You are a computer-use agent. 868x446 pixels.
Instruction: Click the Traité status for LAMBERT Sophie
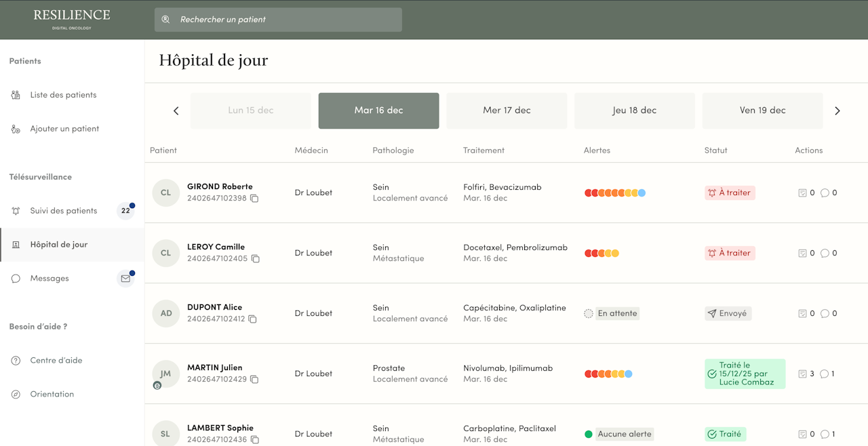[x=724, y=434]
